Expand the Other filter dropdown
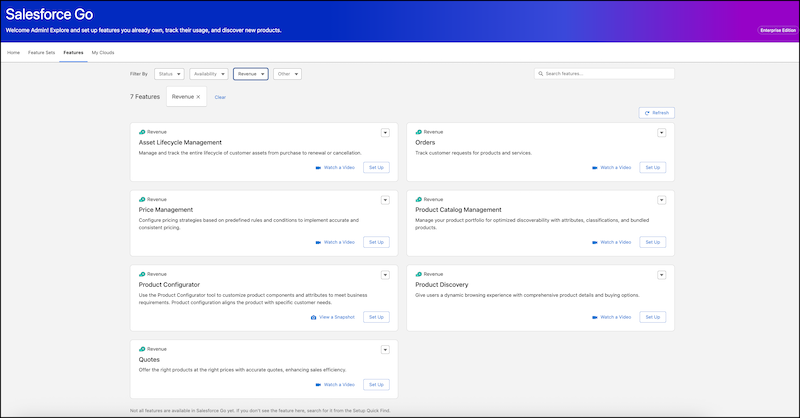800x418 pixels. 287,74
